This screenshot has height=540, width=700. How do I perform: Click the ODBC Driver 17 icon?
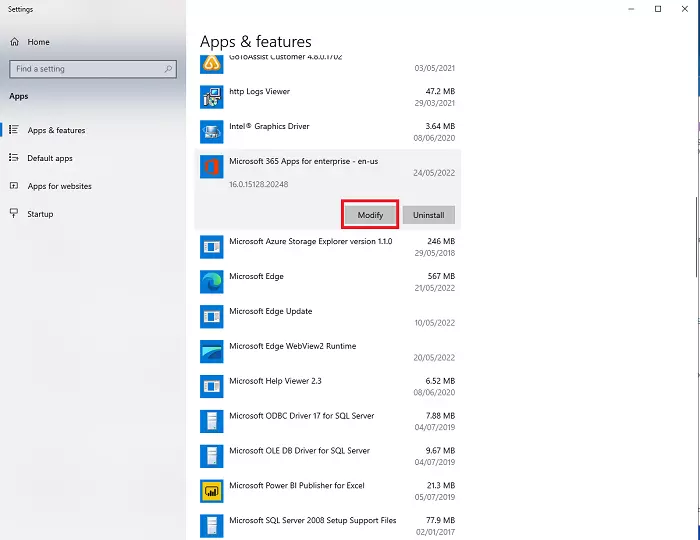212,421
